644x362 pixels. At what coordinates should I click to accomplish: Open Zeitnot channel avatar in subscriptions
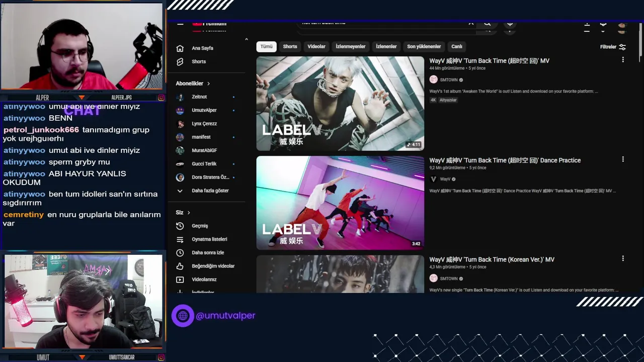[180, 97]
